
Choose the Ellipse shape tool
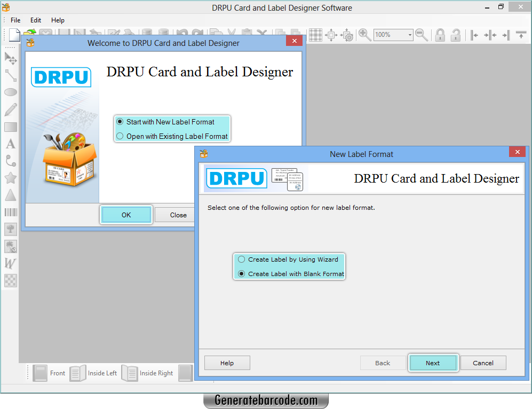pyautogui.click(x=11, y=92)
